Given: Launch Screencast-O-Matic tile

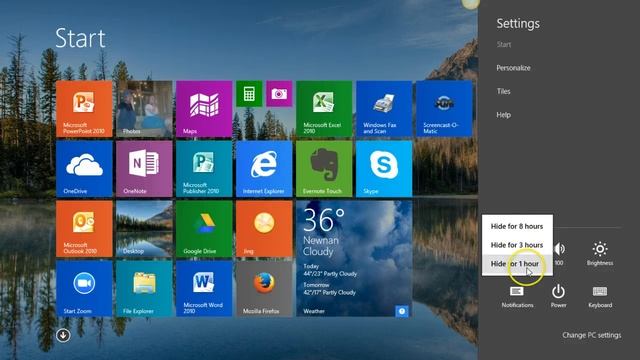Looking at the screenshot, I should [x=444, y=109].
